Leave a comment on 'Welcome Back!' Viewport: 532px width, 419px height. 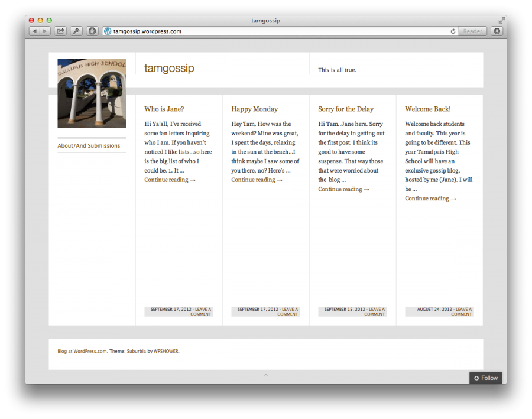coord(463,311)
